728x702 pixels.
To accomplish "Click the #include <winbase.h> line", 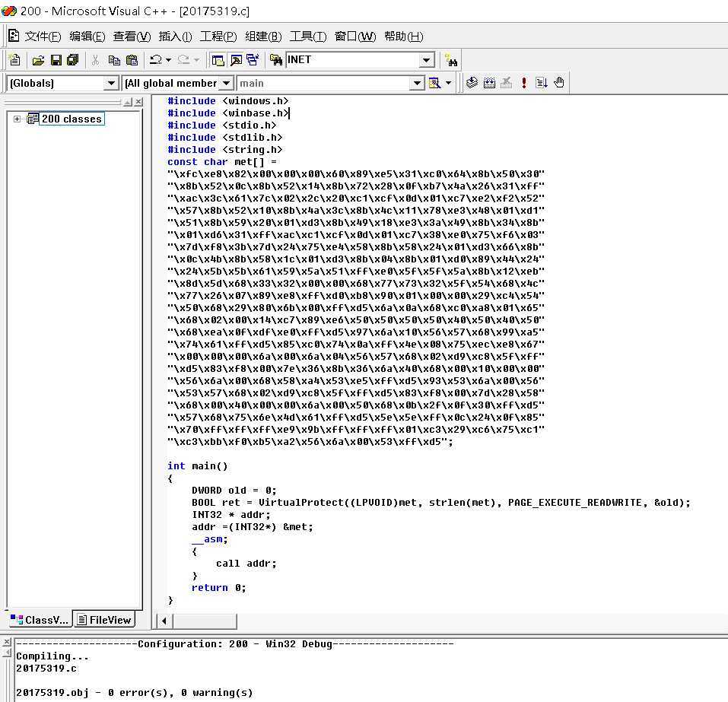I will 228,113.
